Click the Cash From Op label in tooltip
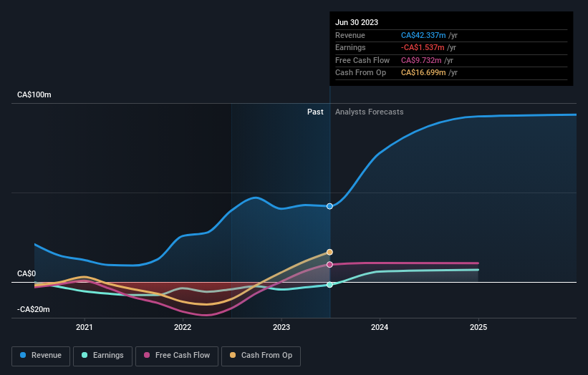 tap(360, 73)
